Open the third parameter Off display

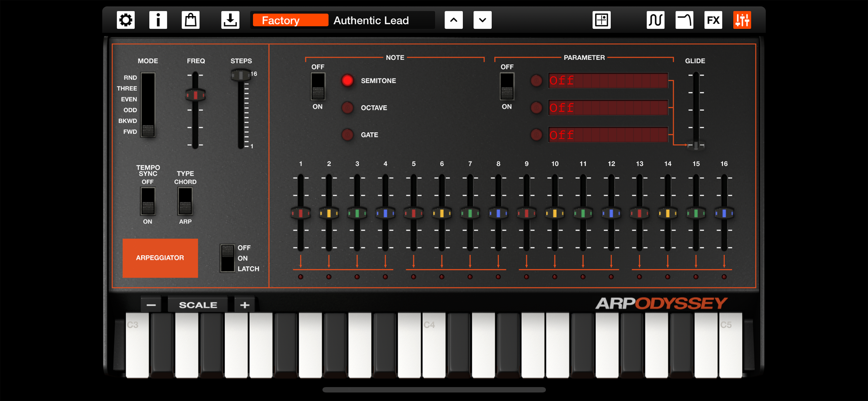(x=608, y=135)
